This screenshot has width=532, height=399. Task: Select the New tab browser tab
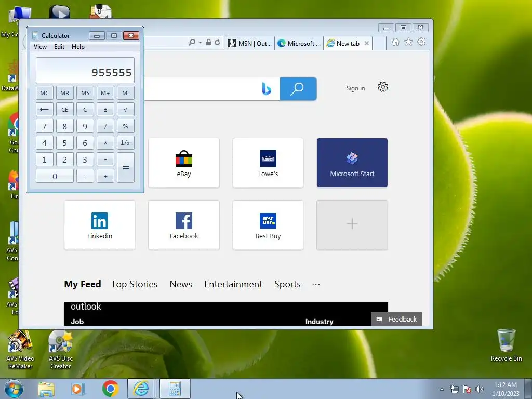343,44
